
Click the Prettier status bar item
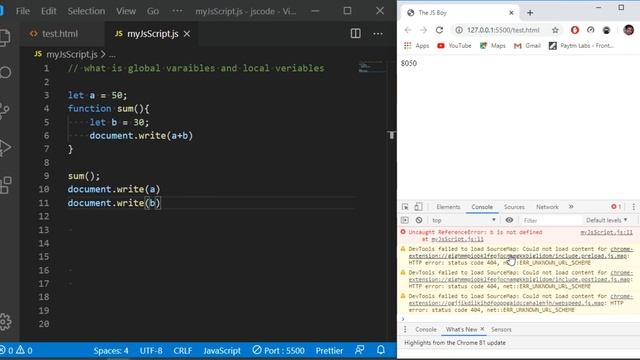329,351
